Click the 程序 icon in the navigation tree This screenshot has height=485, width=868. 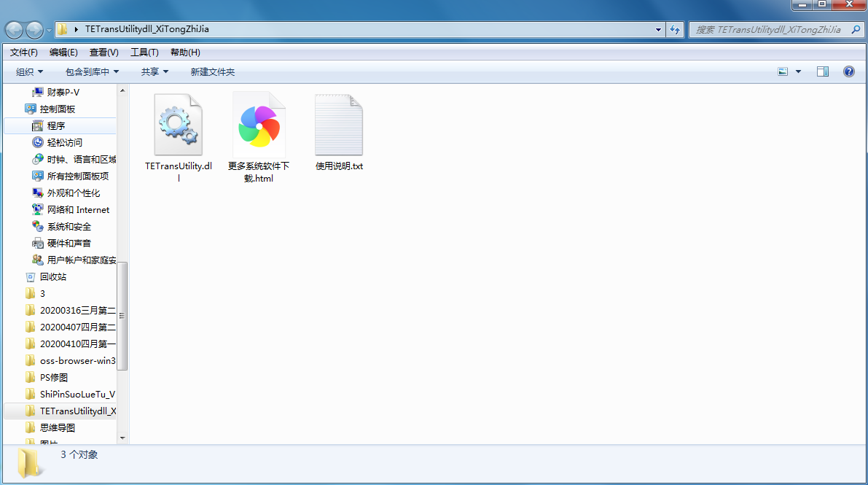tap(38, 126)
